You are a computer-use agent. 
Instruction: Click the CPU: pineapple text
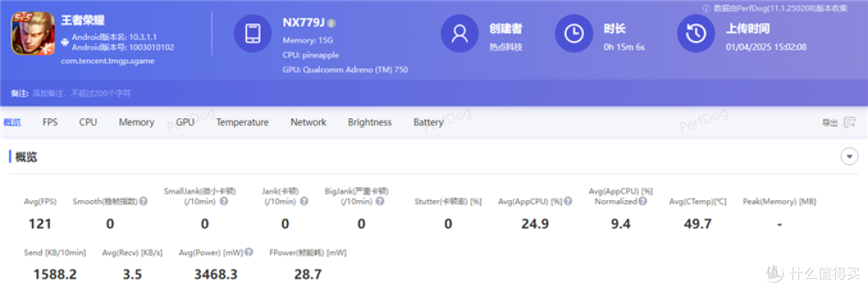[x=310, y=55]
